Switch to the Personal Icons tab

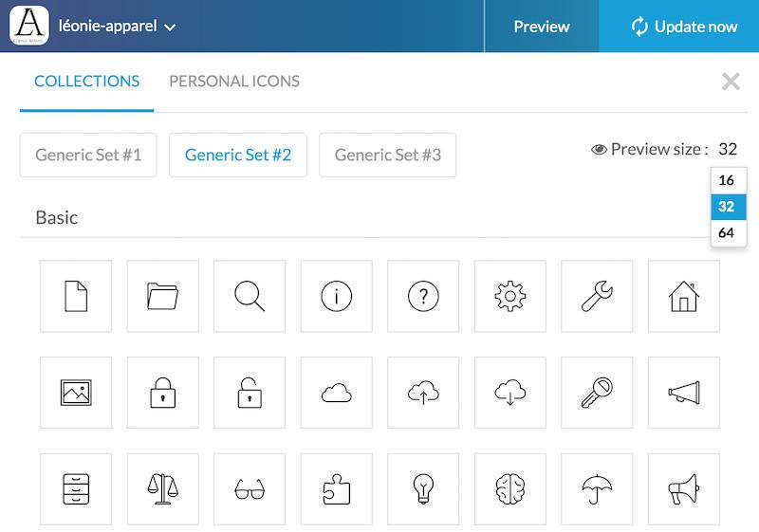234,82
